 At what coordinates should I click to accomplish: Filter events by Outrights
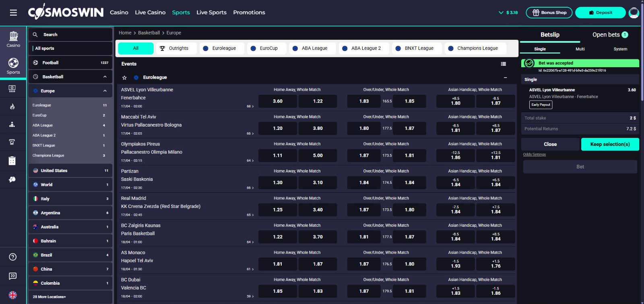tap(176, 48)
